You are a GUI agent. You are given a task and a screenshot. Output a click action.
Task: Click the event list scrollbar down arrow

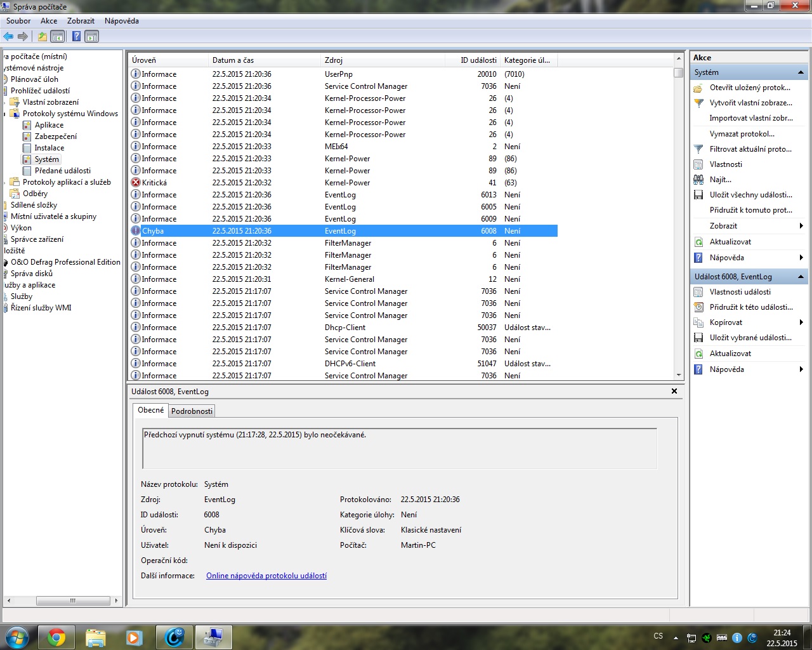tap(679, 375)
